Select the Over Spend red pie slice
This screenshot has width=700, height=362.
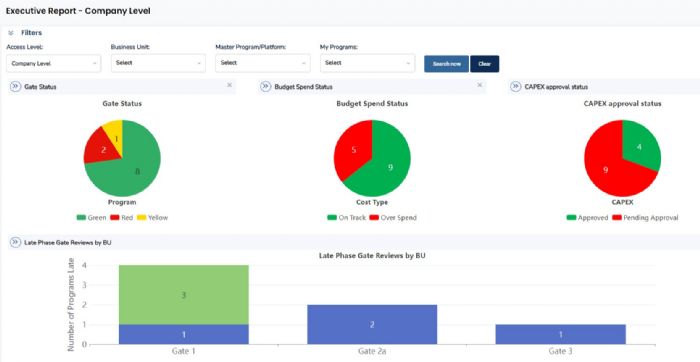[x=353, y=150]
